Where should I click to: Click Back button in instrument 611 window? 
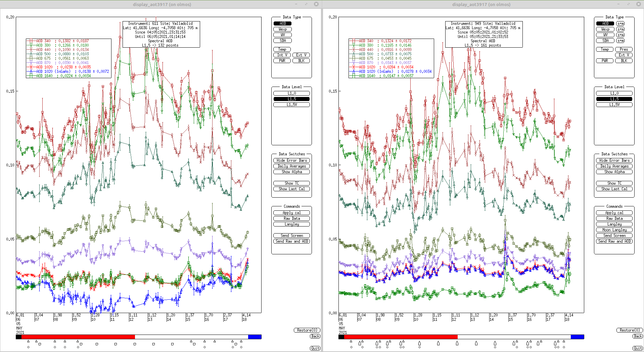[315, 336]
